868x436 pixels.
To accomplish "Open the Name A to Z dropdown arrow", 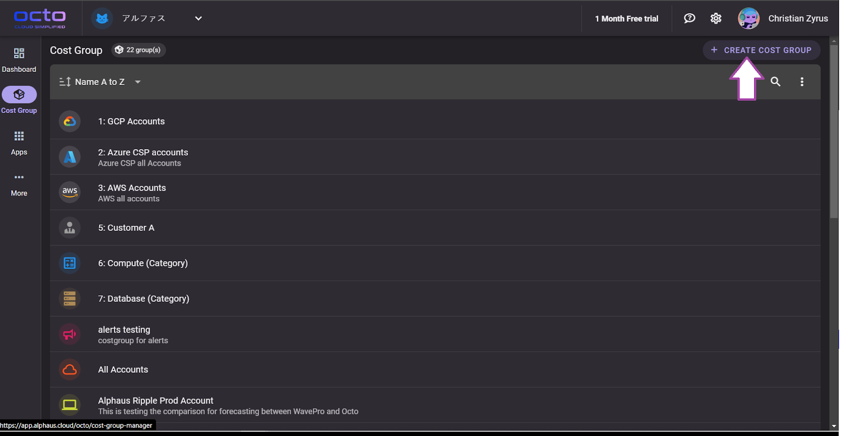I will click(x=138, y=82).
